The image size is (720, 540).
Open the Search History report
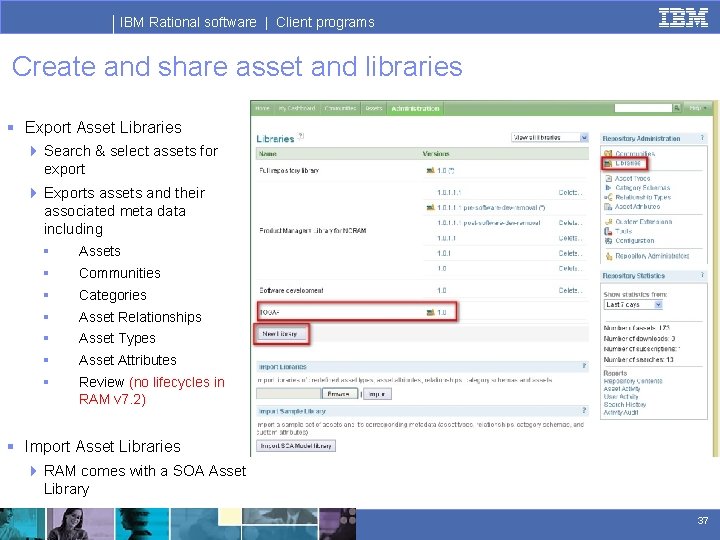coord(624,405)
